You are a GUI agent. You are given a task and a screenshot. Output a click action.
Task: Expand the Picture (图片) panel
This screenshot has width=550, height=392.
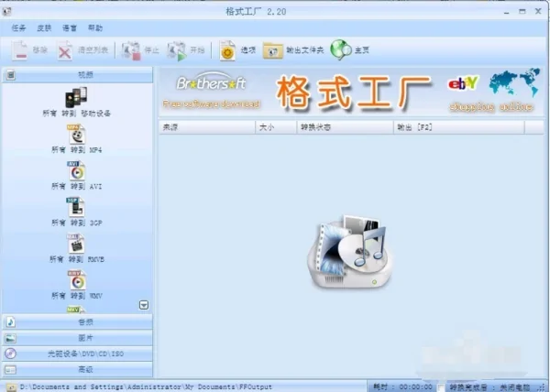click(x=78, y=338)
